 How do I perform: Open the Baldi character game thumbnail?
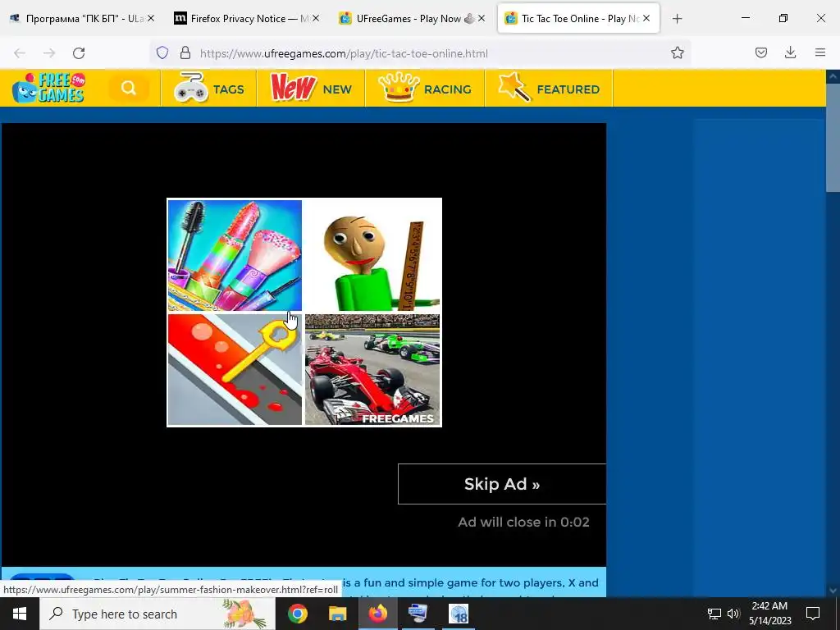point(372,256)
